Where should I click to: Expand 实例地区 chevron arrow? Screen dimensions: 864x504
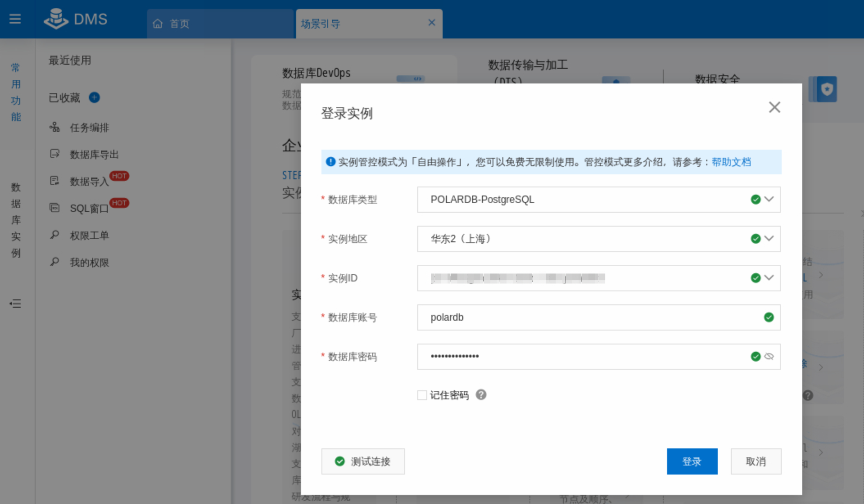(769, 239)
